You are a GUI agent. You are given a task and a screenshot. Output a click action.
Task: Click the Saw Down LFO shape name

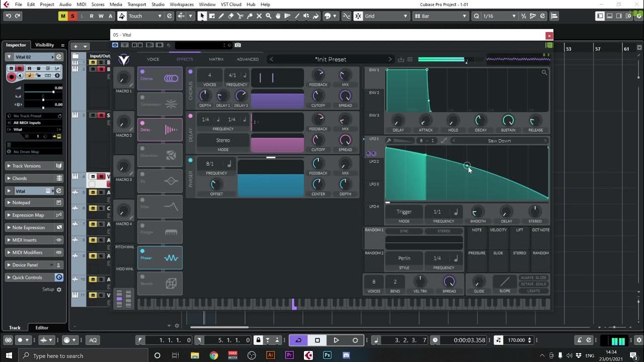499,141
